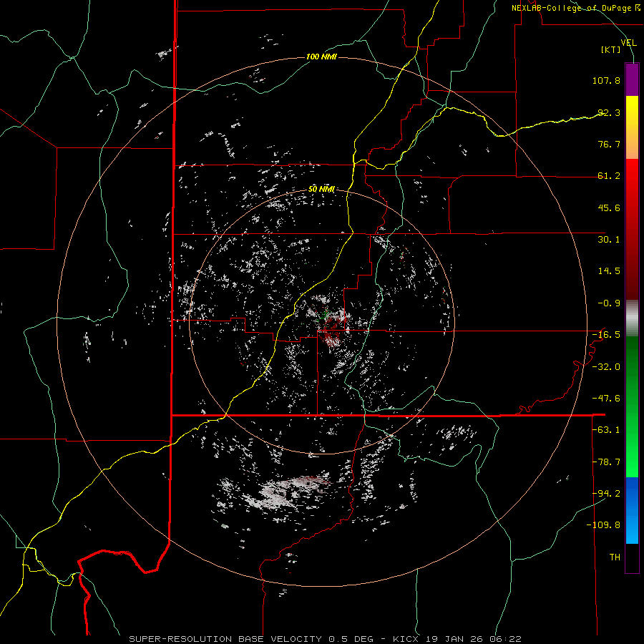Click the gray segment of velocity color bar
Image resolution: width=644 pixels, height=644 pixels.
(x=632, y=318)
